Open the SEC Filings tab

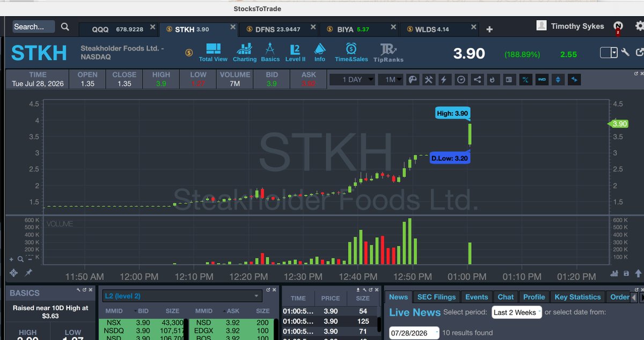pyautogui.click(x=436, y=296)
